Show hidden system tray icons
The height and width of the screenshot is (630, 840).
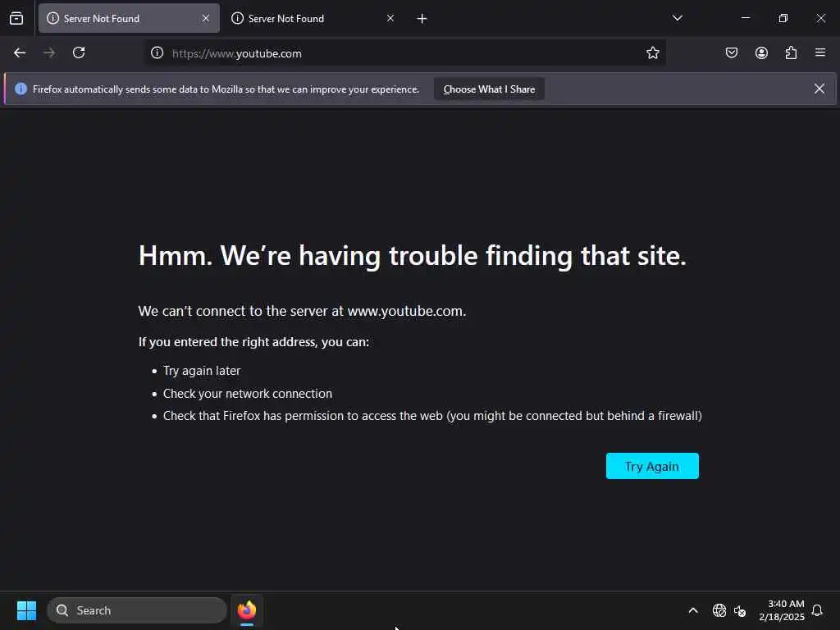[692, 610]
